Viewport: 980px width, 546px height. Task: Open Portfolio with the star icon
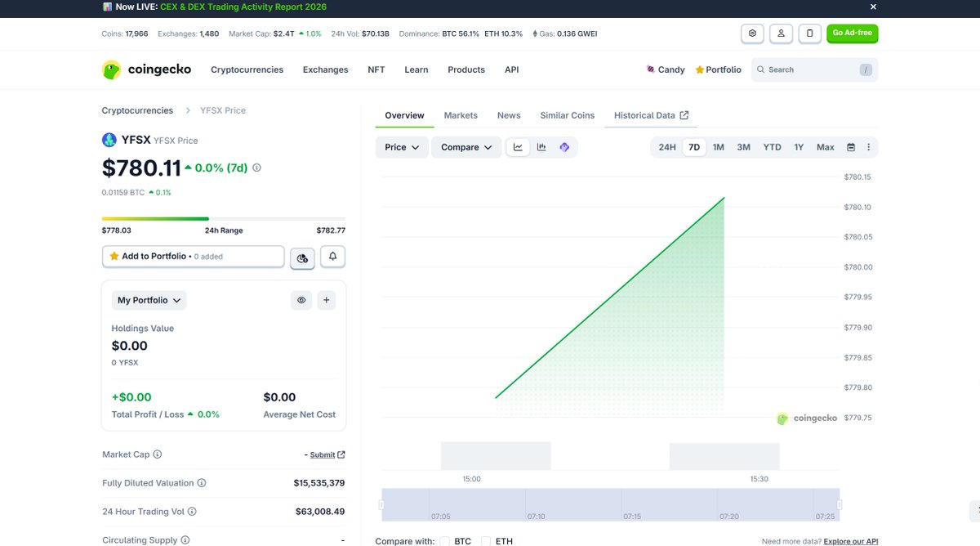pos(718,69)
